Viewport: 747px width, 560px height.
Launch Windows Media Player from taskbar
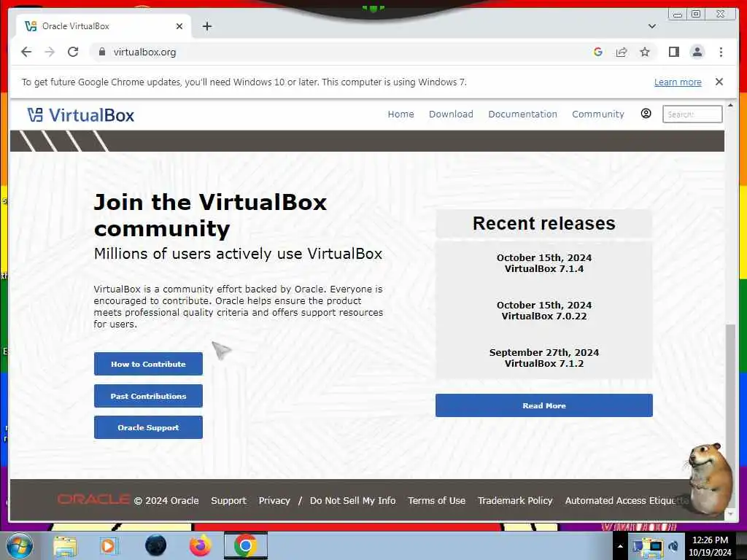pyautogui.click(x=109, y=545)
